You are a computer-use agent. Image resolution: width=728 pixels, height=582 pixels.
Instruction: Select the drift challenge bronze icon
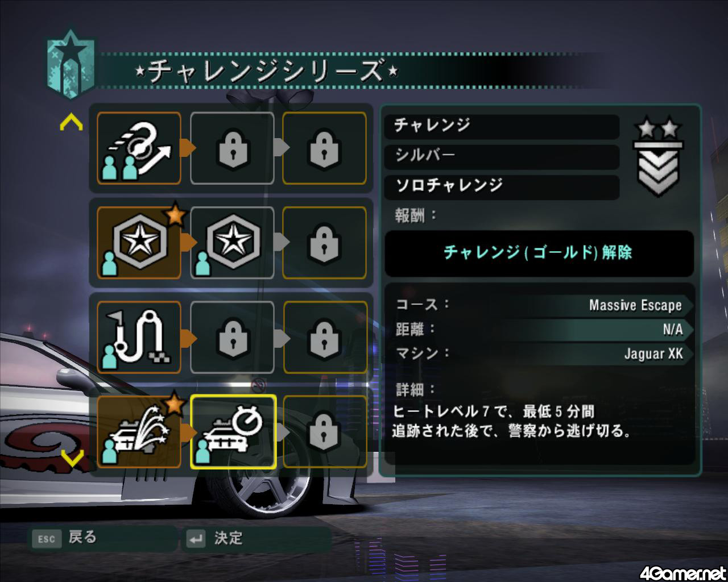click(139, 148)
